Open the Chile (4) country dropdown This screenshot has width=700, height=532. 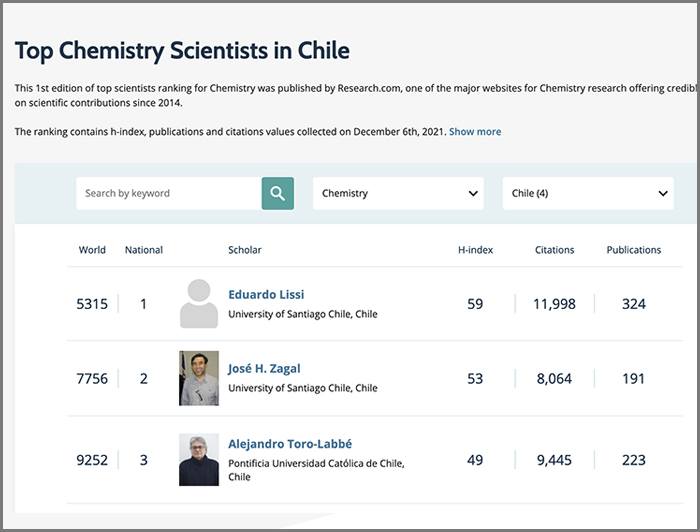[x=587, y=194]
